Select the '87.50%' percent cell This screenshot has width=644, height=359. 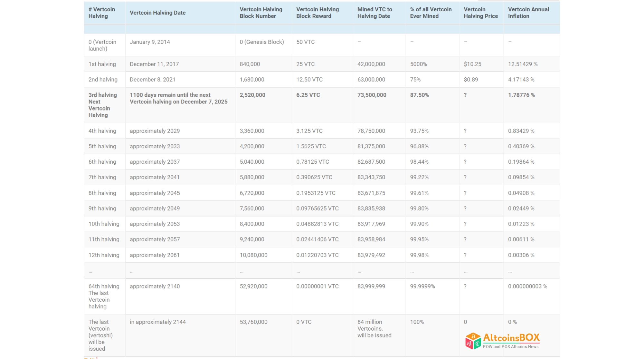[420, 95]
